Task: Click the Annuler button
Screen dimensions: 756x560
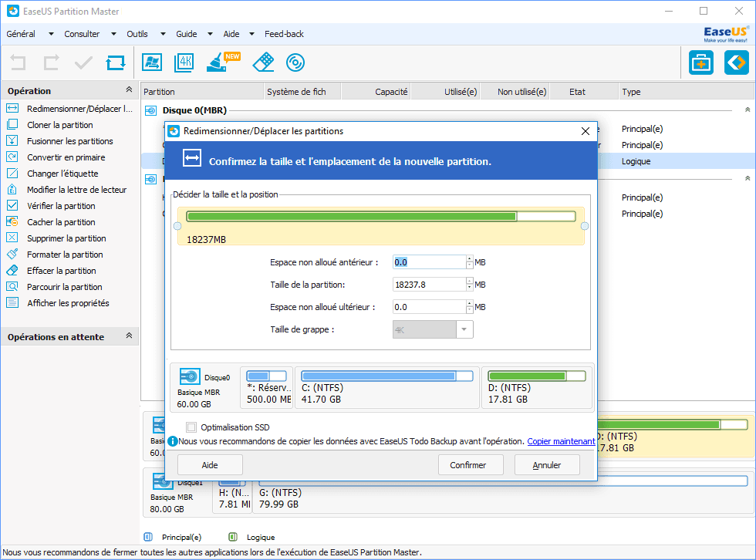Action: click(547, 465)
